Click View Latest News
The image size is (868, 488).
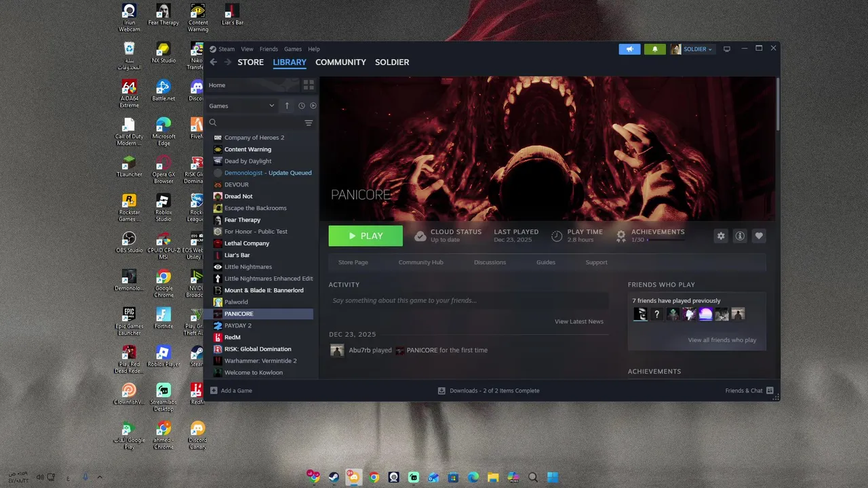[579, 321]
